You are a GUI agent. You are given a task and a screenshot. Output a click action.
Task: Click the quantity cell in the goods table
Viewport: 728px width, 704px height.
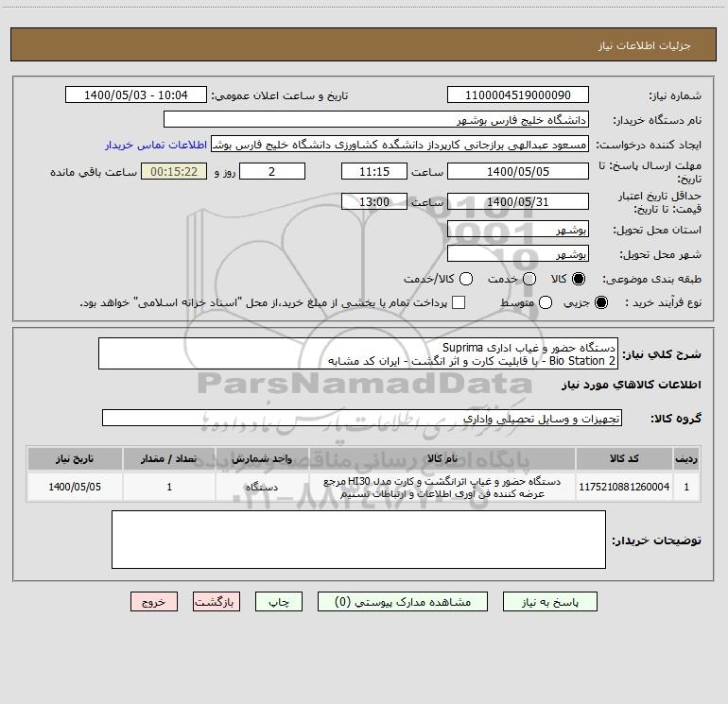click(169, 487)
